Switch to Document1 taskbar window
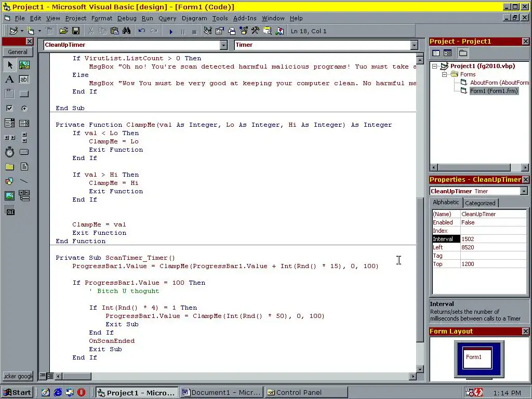 [x=222, y=393]
